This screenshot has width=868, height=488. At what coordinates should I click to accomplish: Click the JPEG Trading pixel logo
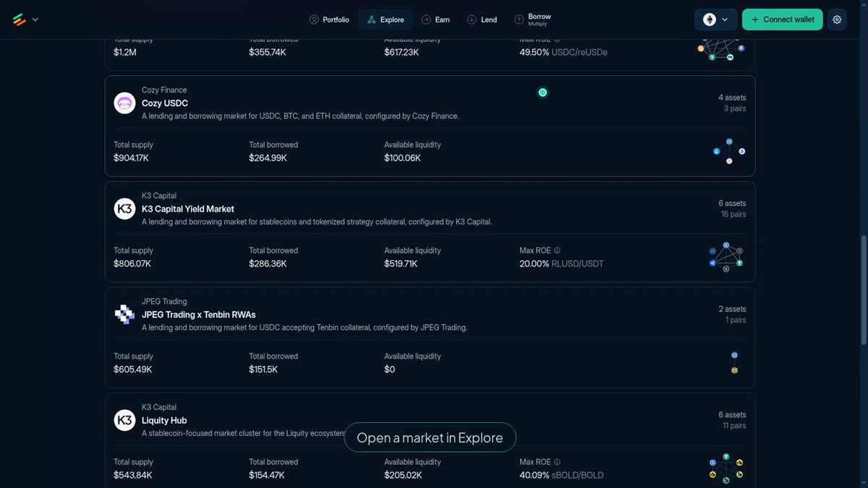click(x=124, y=314)
